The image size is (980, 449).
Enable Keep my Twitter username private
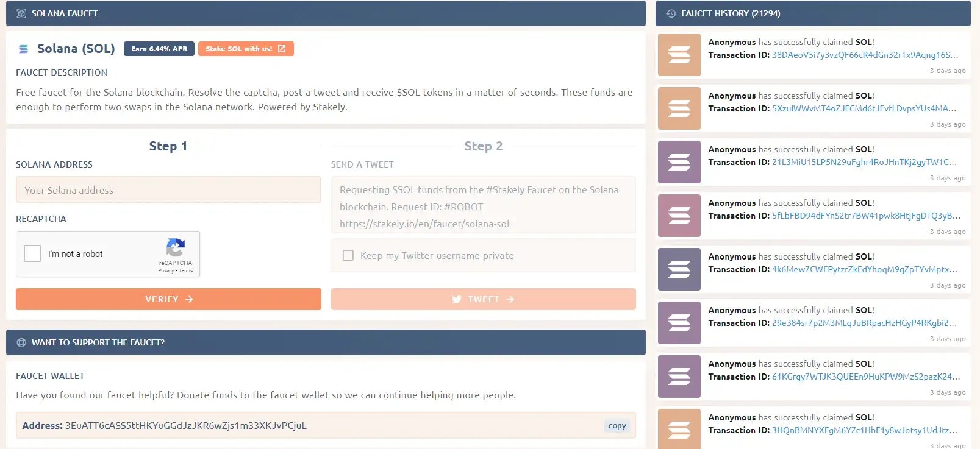[x=348, y=255]
